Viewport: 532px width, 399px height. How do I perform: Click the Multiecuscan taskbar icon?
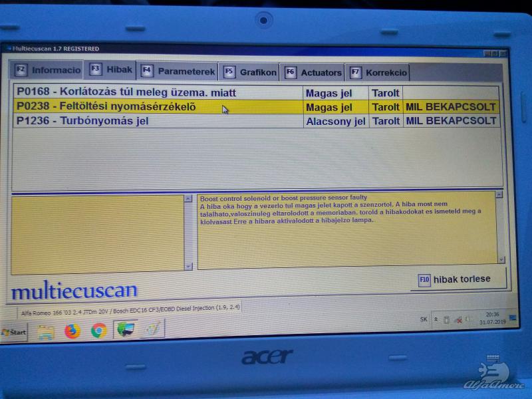click(125, 329)
